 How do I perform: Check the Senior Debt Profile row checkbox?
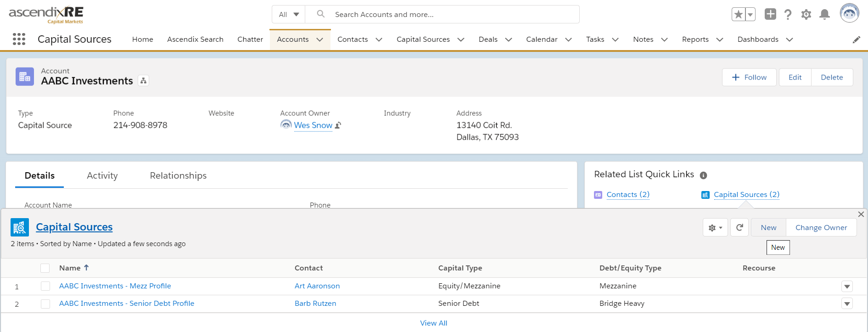tap(45, 304)
